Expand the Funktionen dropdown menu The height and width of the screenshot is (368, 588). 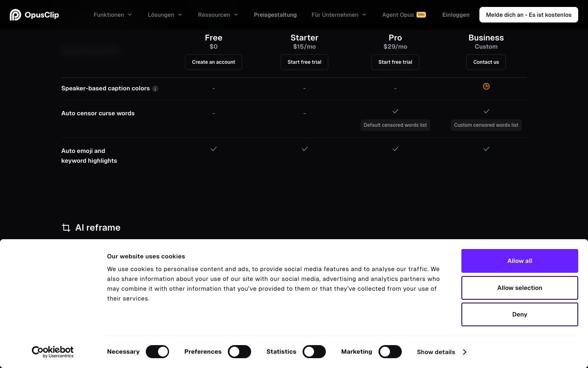(x=113, y=15)
